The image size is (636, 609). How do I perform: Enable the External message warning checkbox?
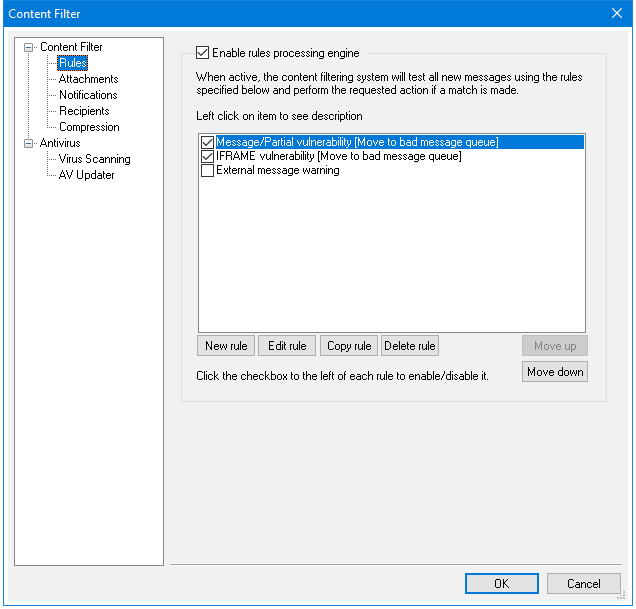(x=207, y=171)
